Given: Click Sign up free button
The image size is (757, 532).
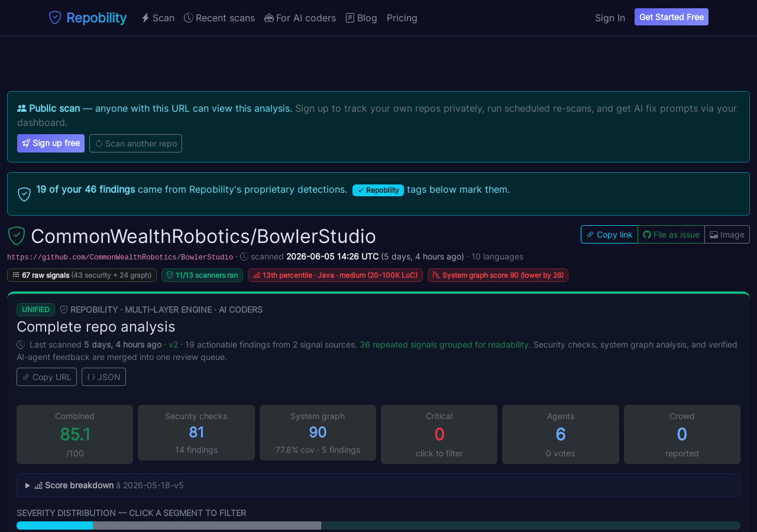Looking at the screenshot, I should pos(51,143).
